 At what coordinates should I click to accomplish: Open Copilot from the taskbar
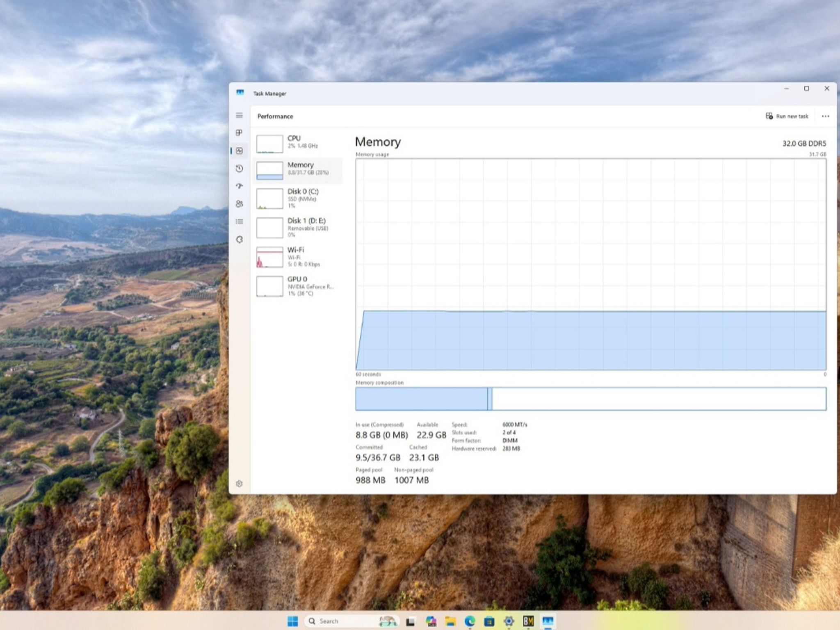tap(431, 621)
